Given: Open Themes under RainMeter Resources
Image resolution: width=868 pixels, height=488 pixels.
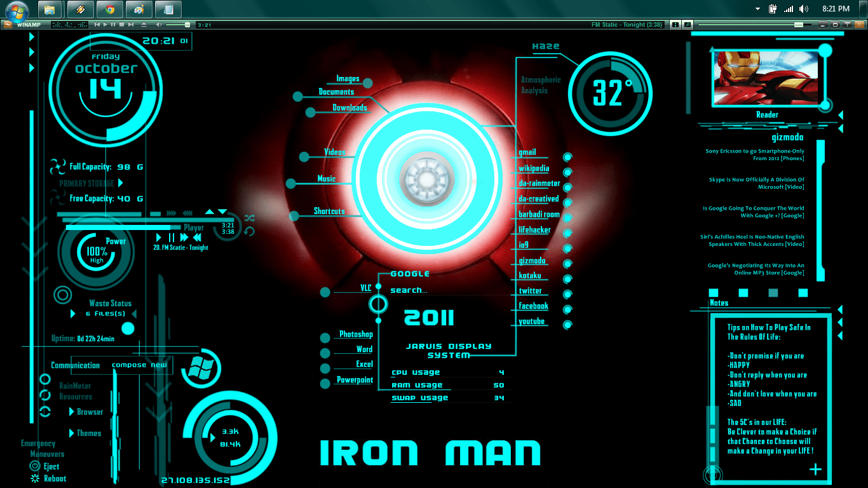Looking at the screenshot, I should pos(88,433).
